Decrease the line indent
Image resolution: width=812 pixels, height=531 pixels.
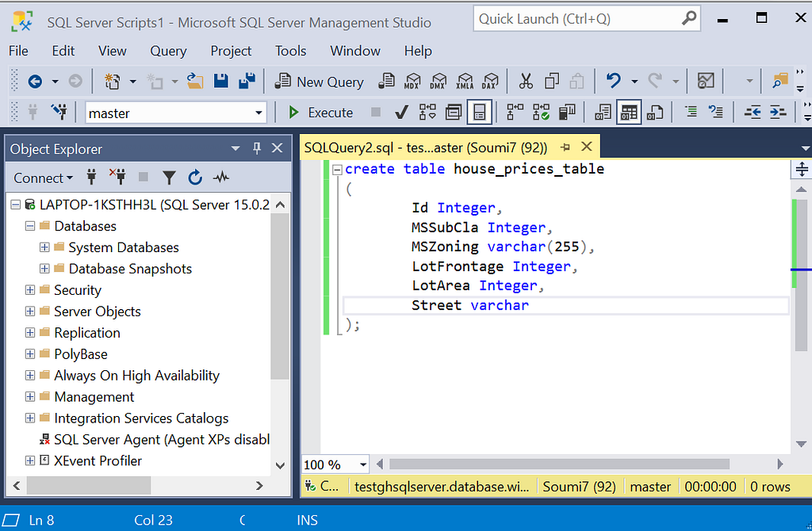(753, 112)
